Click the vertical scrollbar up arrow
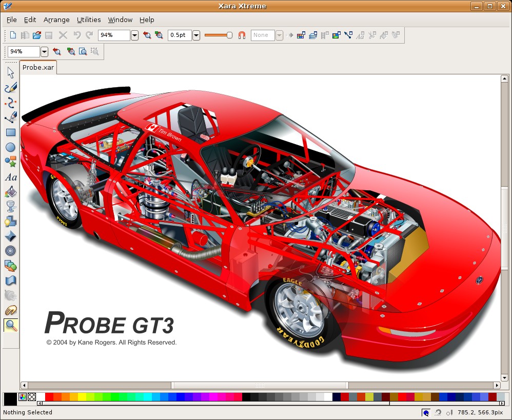Screen dimensions: 512x420 tap(504, 78)
